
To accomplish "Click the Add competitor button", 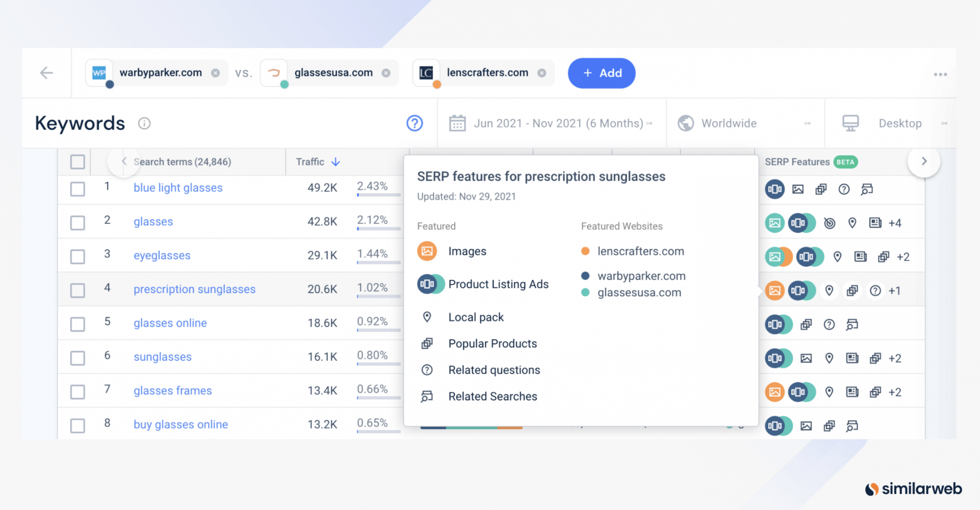I will [x=601, y=73].
